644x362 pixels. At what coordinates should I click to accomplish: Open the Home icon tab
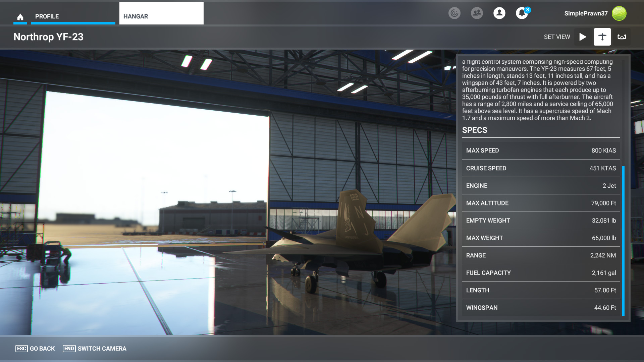(20, 16)
